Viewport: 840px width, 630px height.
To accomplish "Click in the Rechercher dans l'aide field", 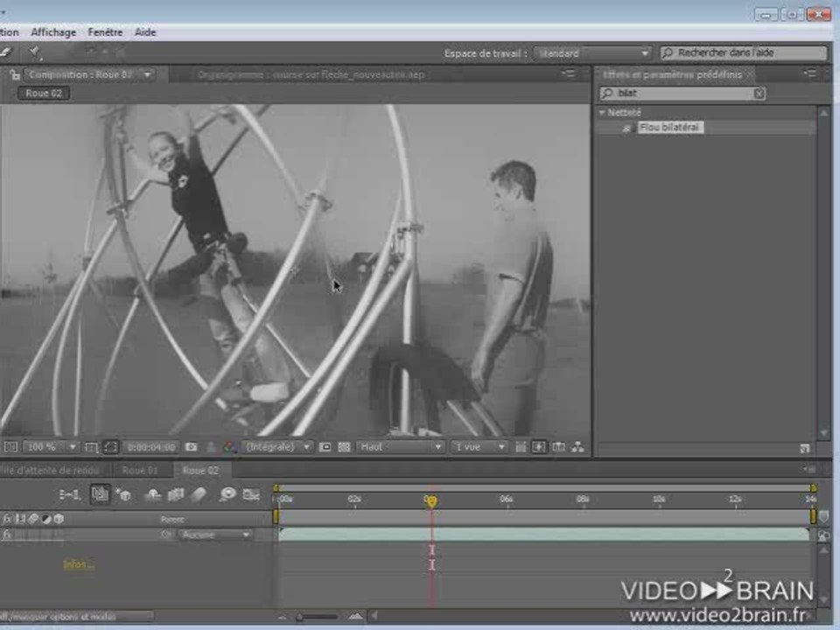I will [744, 52].
